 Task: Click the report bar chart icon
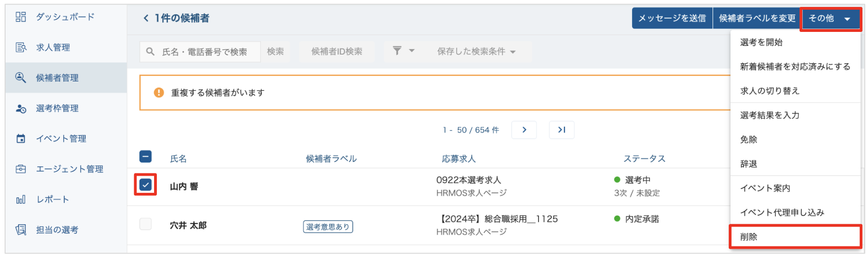(21, 200)
